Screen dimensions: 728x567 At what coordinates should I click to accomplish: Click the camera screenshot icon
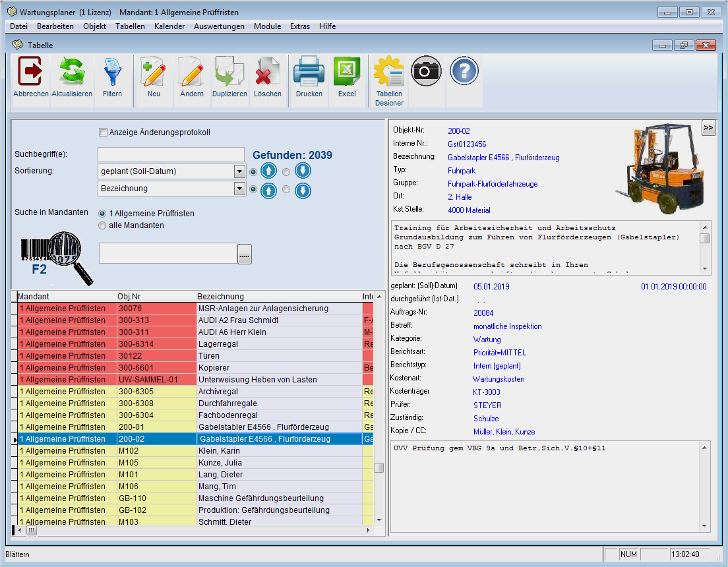426,70
